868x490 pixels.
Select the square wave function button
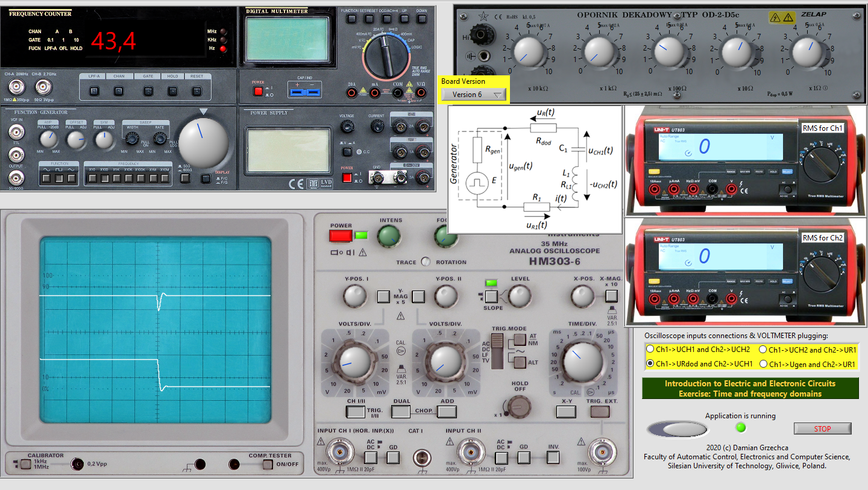pos(58,178)
